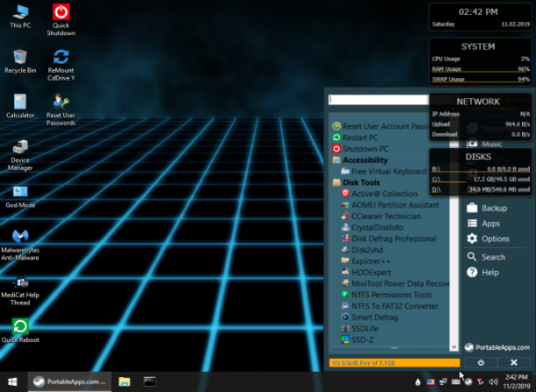The image size is (536, 392).
Task: Click the volume speaker tray icon
Action: click(x=492, y=382)
